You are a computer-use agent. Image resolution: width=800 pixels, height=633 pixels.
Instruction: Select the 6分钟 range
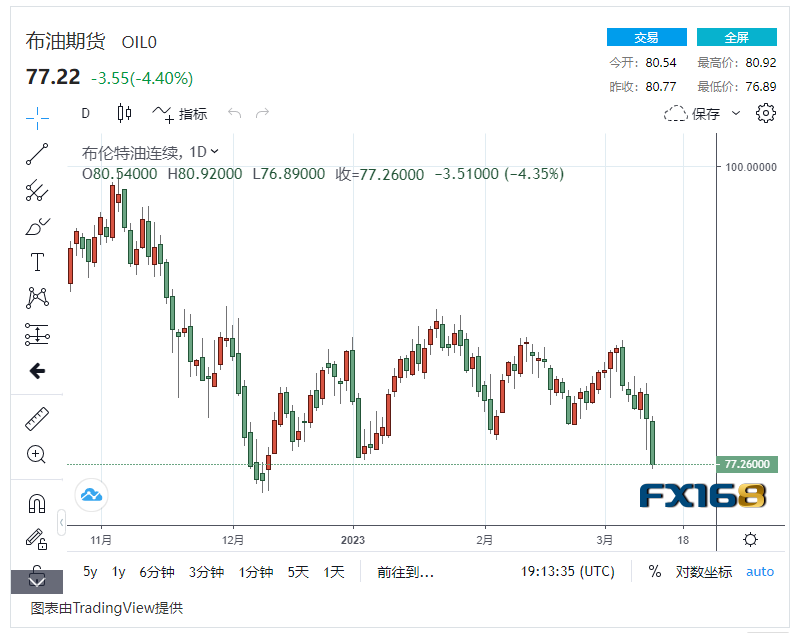tap(157, 572)
